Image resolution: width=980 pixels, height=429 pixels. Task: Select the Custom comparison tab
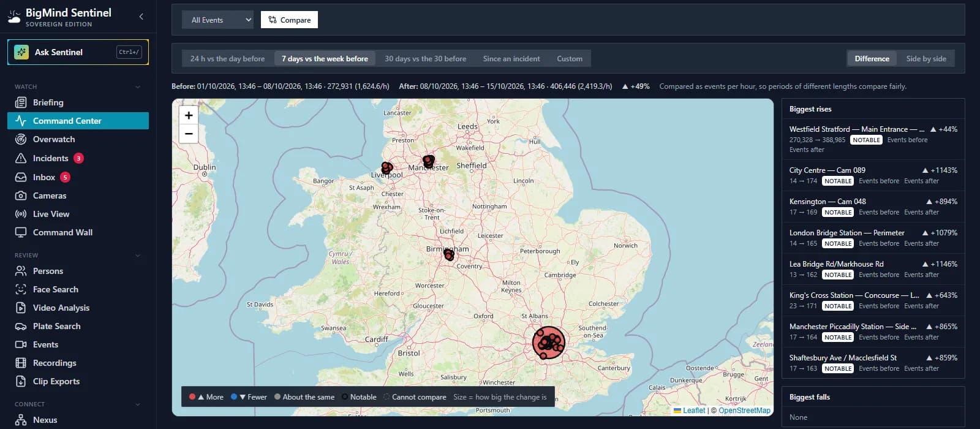pyautogui.click(x=570, y=59)
